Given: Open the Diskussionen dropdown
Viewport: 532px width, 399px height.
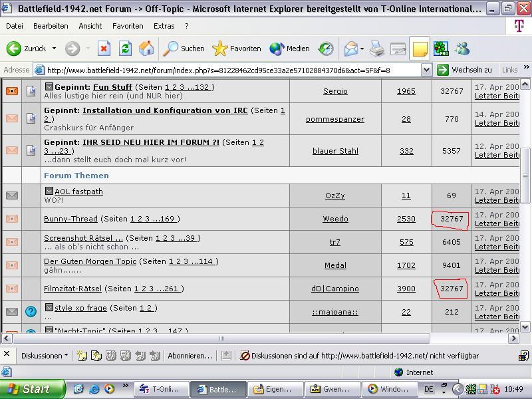Looking at the screenshot, I should [x=45, y=356].
